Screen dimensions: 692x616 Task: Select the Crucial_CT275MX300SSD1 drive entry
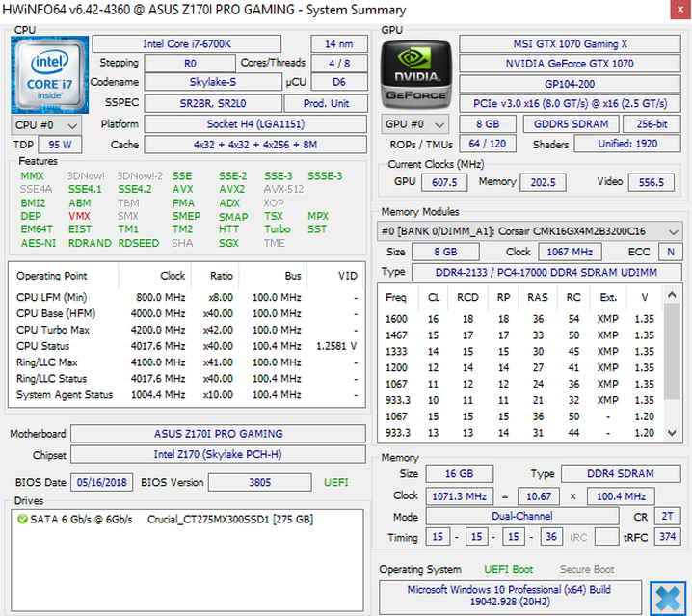(166, 520)
